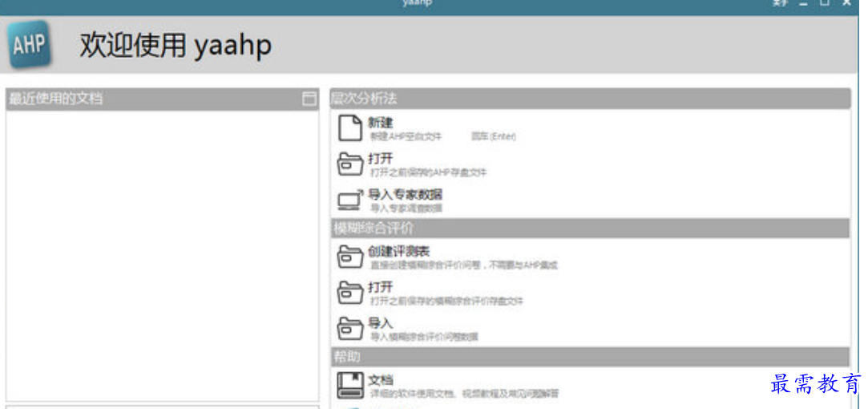Click the 导入模糊综合评价问题数据 description

click(424, 336)
